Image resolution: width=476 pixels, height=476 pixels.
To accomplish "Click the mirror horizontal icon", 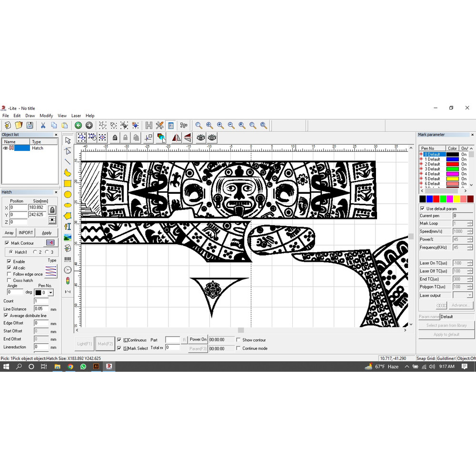I will coord(176,138).
